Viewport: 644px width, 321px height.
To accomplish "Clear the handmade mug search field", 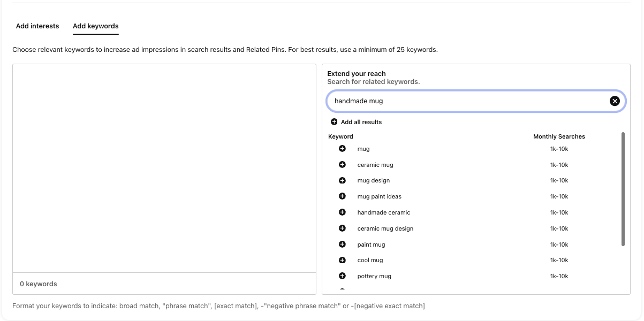I will tap(615, 101).
